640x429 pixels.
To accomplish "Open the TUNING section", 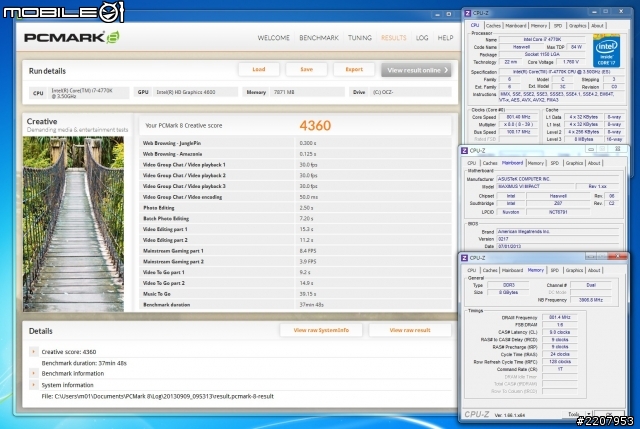I will pyautogui.click(x=360, y=38).
